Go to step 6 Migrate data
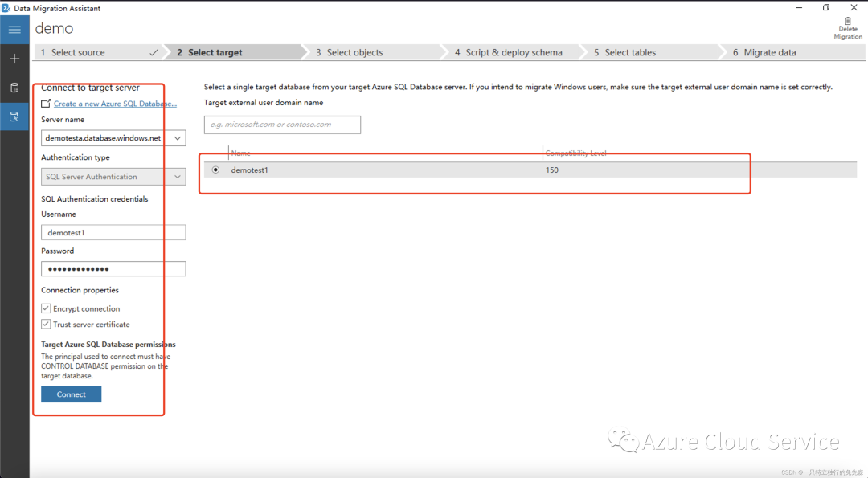Image resolution: width=868 pixels, height=478 pixels. pos(792,52)
